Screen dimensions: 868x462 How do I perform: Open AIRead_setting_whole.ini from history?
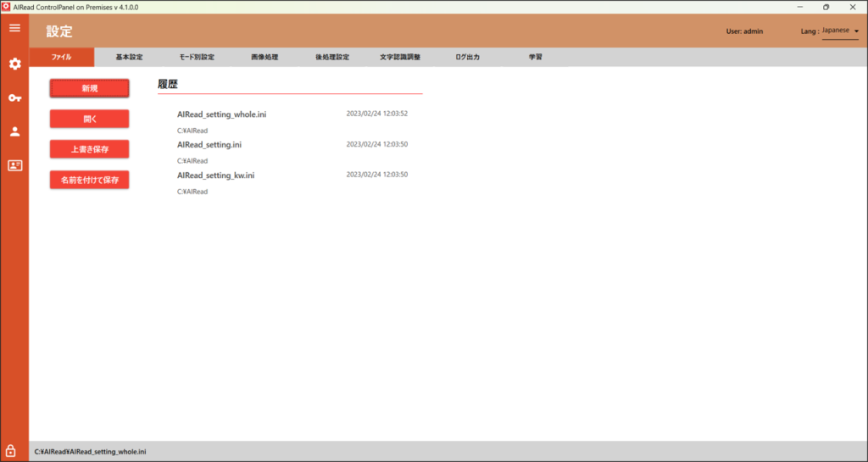[x=221, y=114]
